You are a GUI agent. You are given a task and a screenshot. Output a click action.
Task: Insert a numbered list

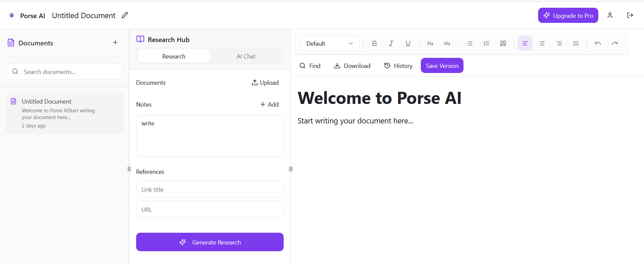[x=486, y=43]
